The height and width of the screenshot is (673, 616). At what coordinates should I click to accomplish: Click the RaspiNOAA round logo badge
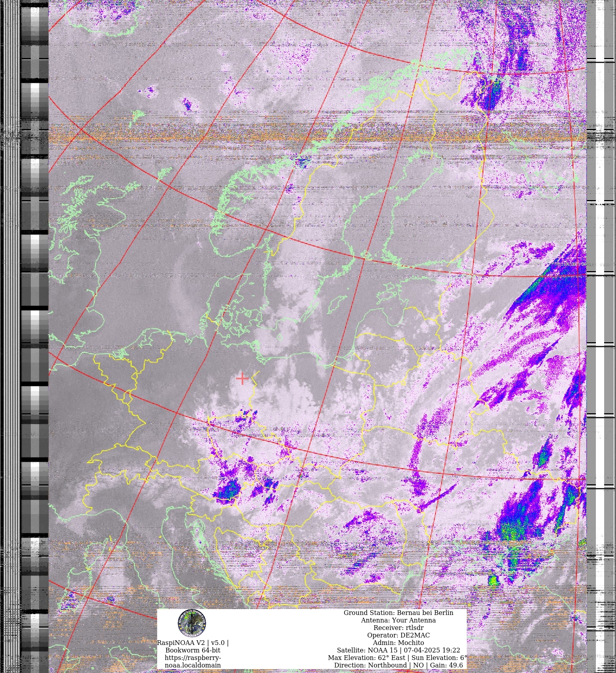point(192,623)
